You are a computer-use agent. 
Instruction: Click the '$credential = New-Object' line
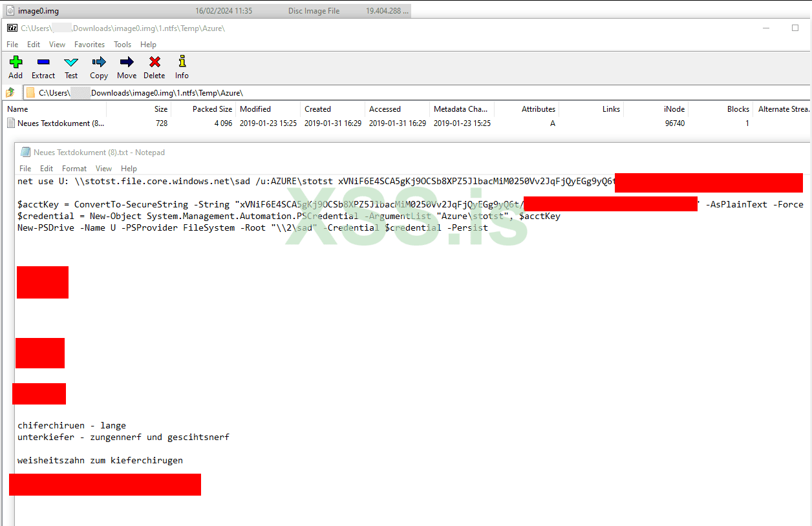click(x=289, y=216)
